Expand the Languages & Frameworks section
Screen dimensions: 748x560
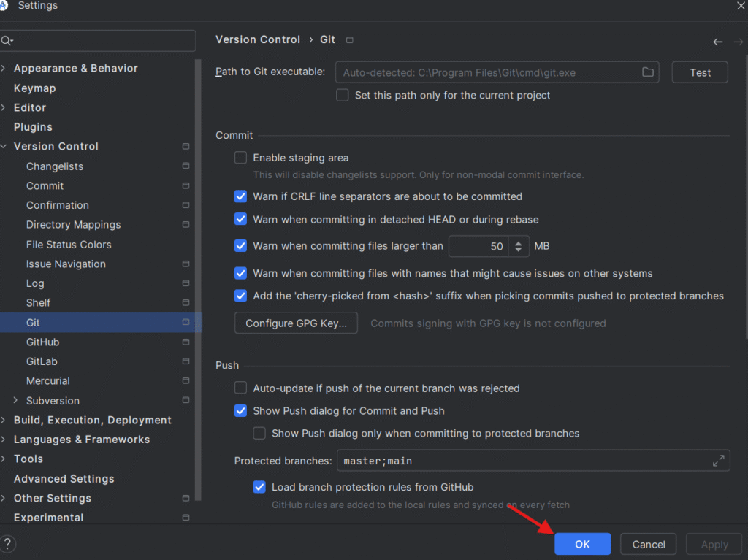(x=4, y=440)
